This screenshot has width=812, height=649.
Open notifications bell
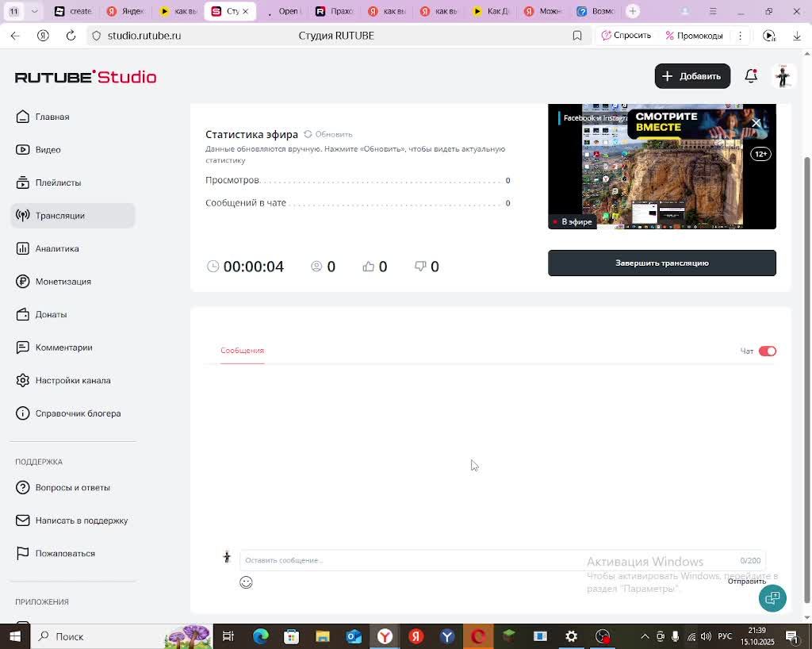coord(751,76)
